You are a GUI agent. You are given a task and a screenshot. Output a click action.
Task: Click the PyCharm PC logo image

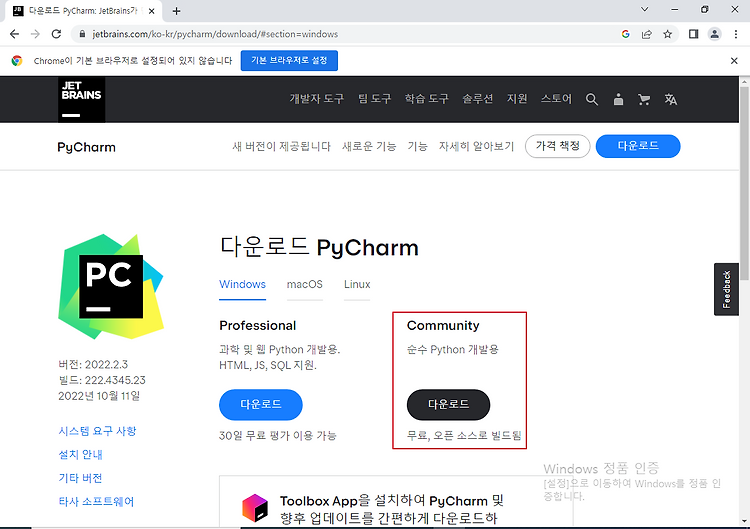(111, 287)
